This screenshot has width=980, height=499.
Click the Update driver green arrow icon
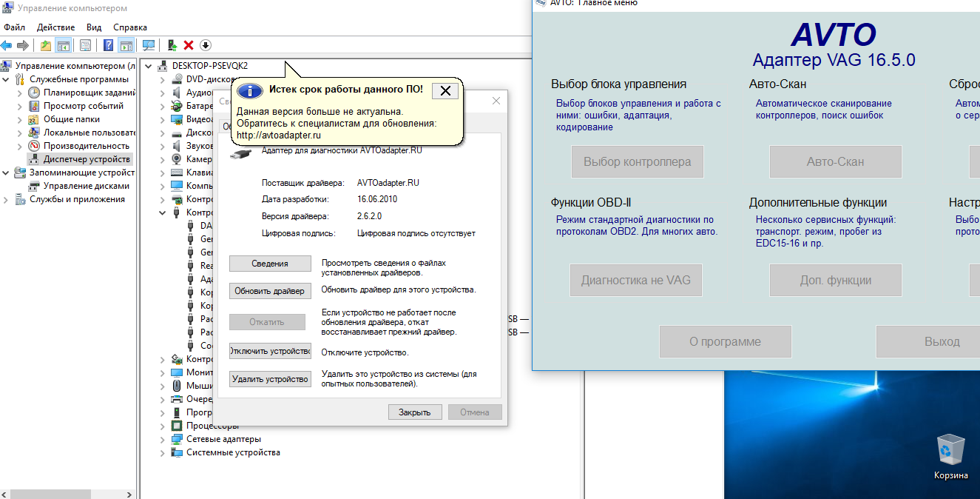172,45
